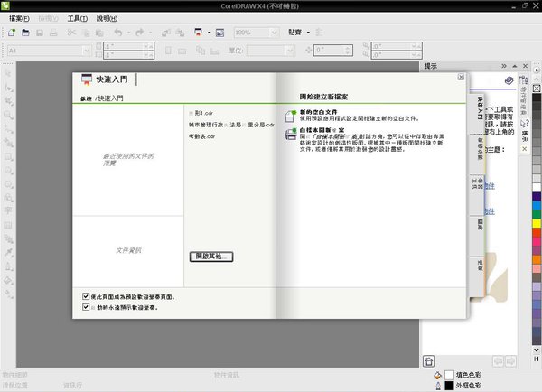Screen dimensions: 542x392
Task: Open the paper size A4 dropdown
Action: [87, 51]
